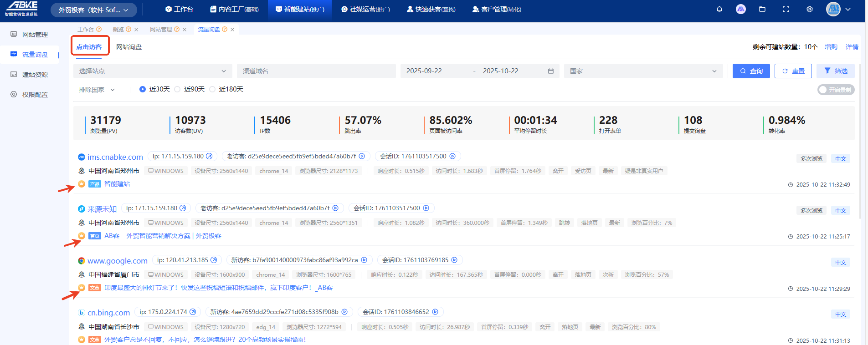Click the calendar icon in date range
Image resolution: width=868 pixels, height=345 pixels.
click(x=550, y=71)
